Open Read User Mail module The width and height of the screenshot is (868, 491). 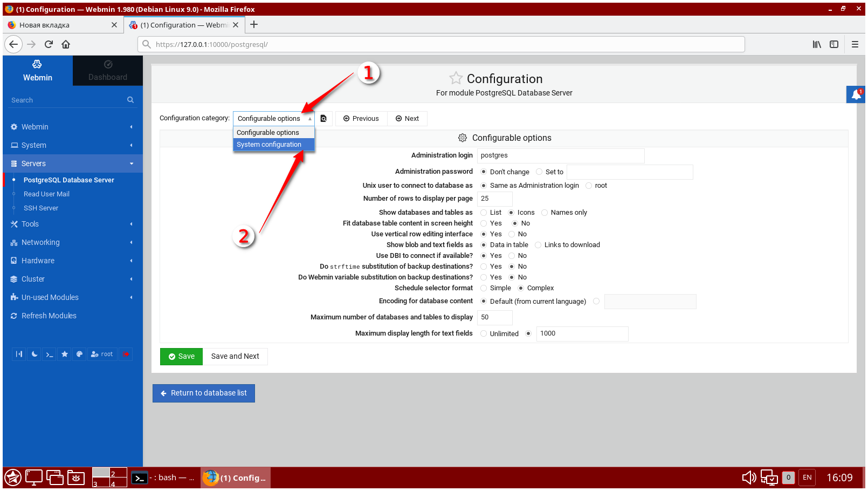tap(46, 194)
